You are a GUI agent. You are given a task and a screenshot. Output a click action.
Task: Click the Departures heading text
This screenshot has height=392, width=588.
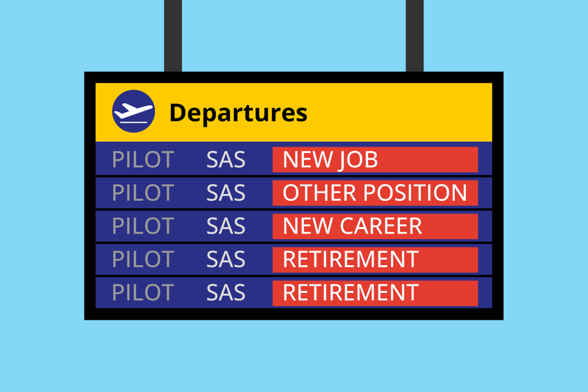[x=238, y=113]
